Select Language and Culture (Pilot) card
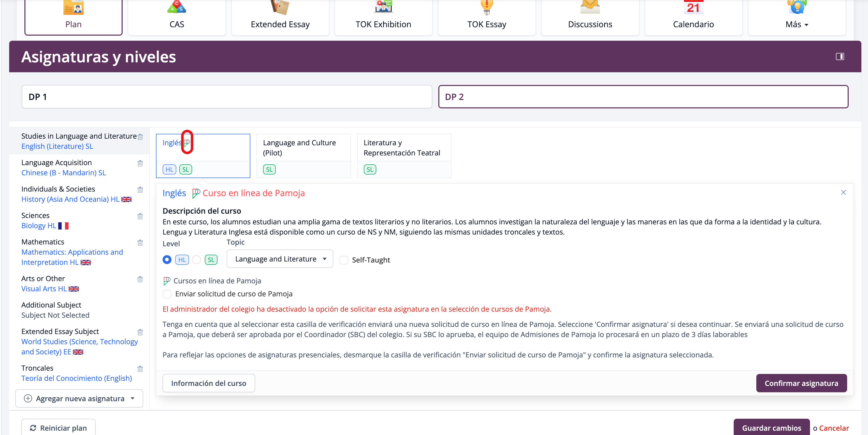 click(x=303, y=148)
